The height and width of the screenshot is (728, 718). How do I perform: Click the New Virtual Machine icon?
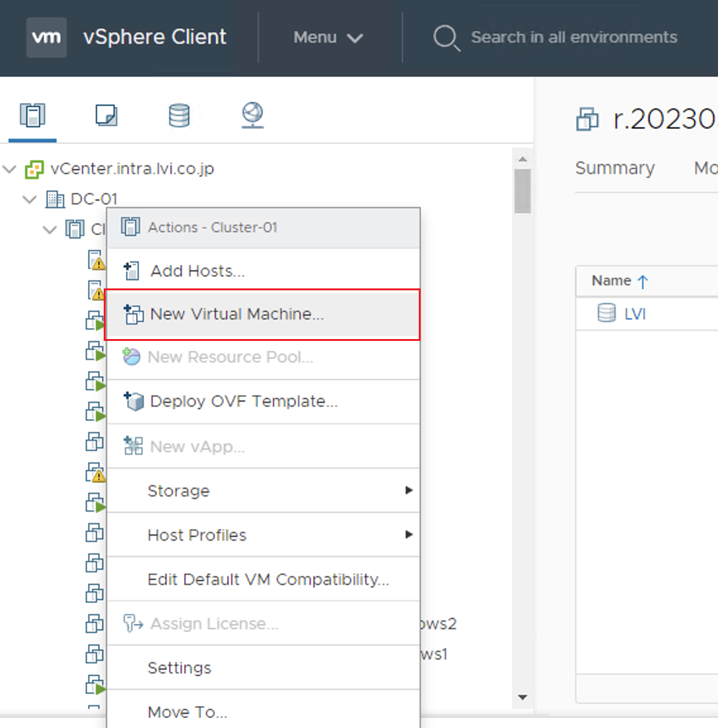click(x=133, y=314)
